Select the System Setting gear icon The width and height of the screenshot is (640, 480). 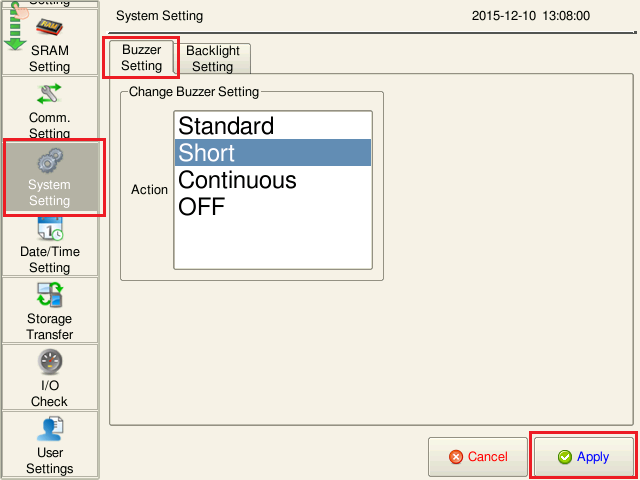(49, 161)
